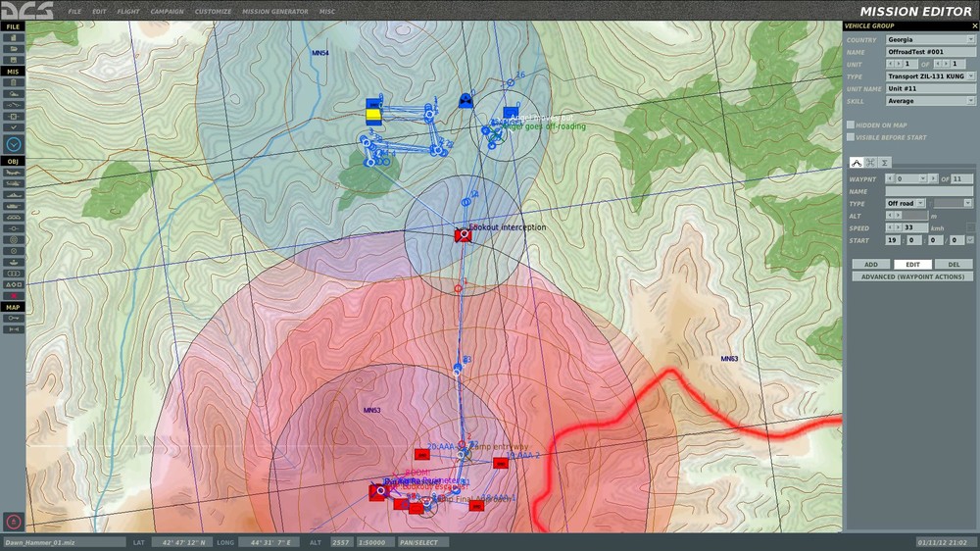Select the red Lookout interception unit marker

click(464, 235)
